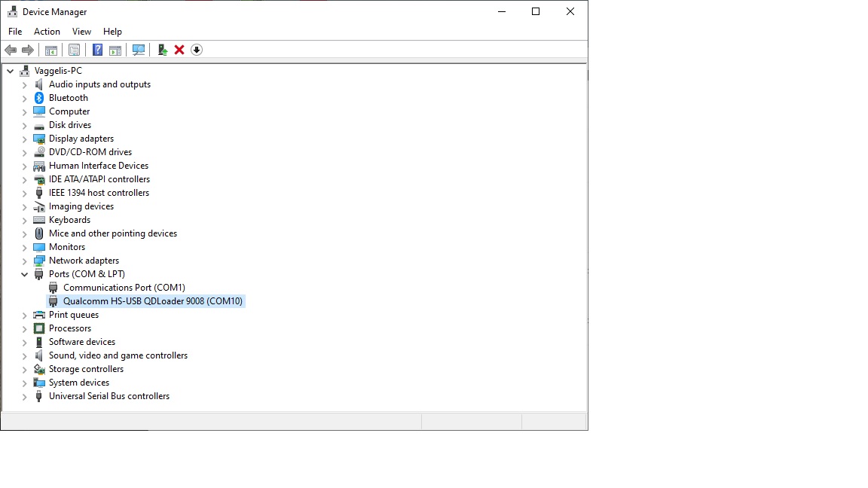
Task: Select the Computer label
Action: pyautogui.click(x=69, y=111)
